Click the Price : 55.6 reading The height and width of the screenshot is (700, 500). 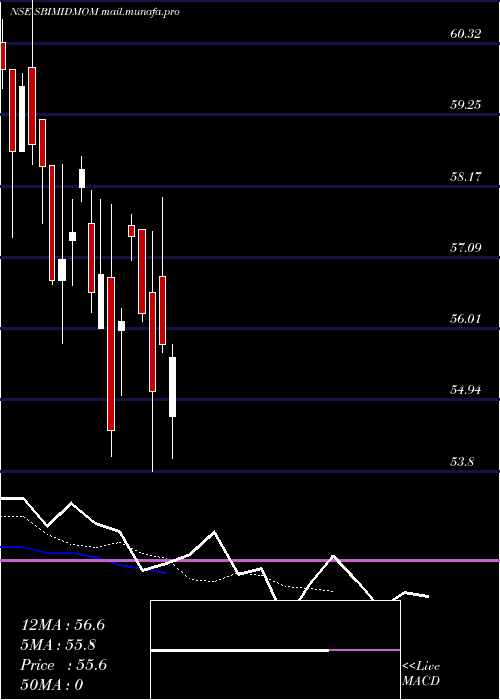pyautogui.click(x=63, y=665)
